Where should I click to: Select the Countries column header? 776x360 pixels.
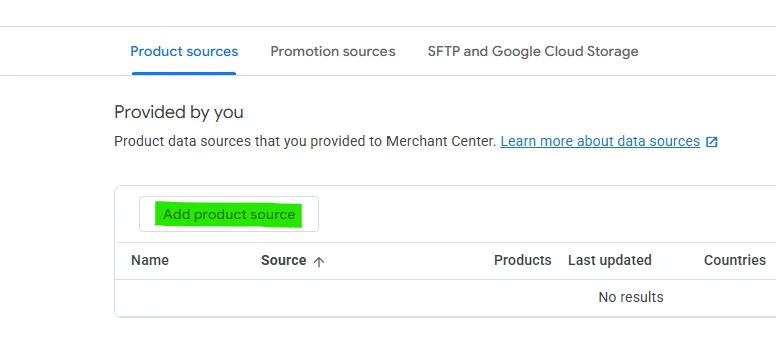(x=735, y=260)
